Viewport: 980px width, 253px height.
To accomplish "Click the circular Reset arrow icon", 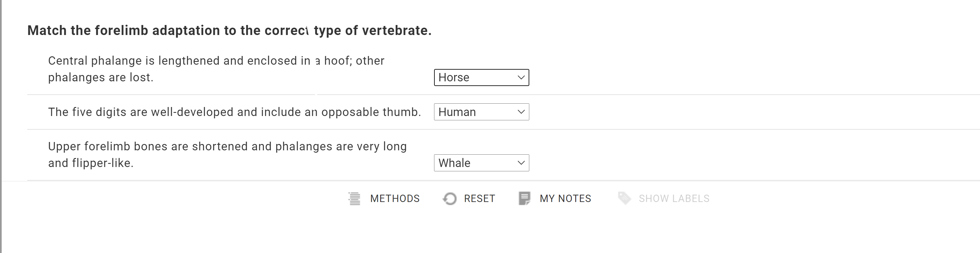I will pos(450,199).
